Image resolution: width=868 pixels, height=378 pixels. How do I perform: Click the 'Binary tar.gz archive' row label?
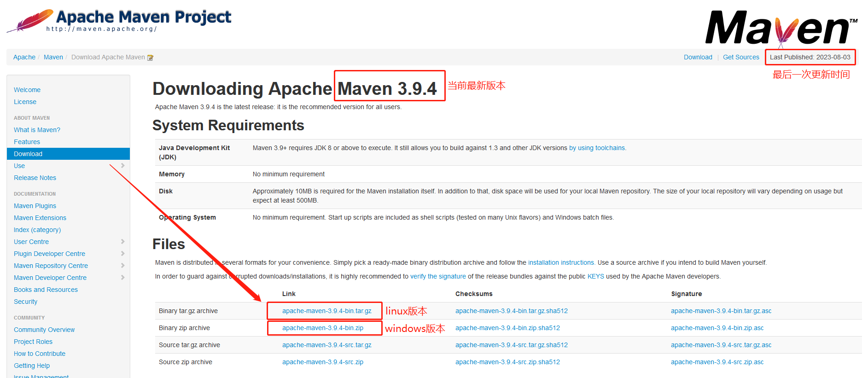(x=188, y=311)
